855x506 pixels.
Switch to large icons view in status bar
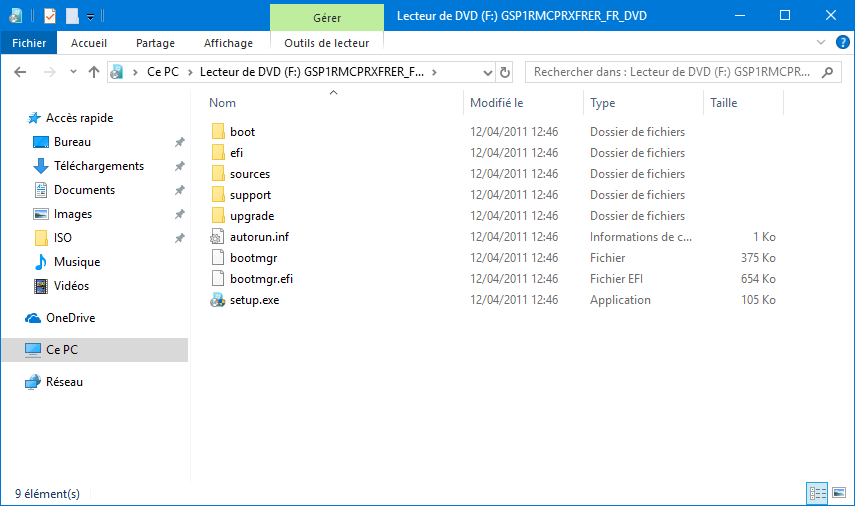[x=839, y=493]
